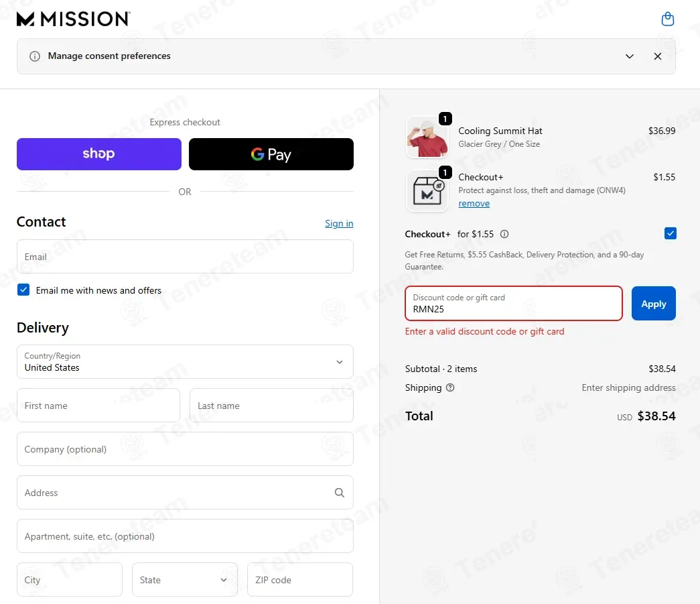The height and width of the screenshot is (604, 700).
Task: Click the ZIP code field
Action: point(300,579)
